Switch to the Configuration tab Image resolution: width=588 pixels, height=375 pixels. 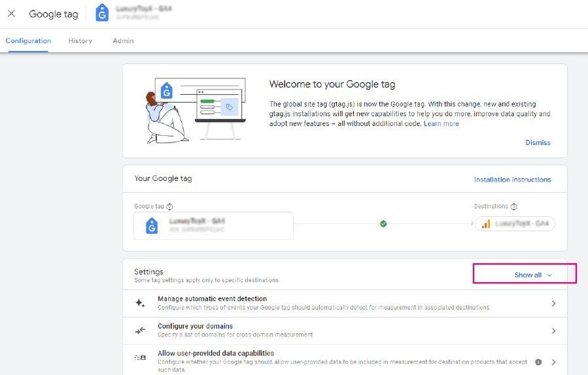click(28, 41)
